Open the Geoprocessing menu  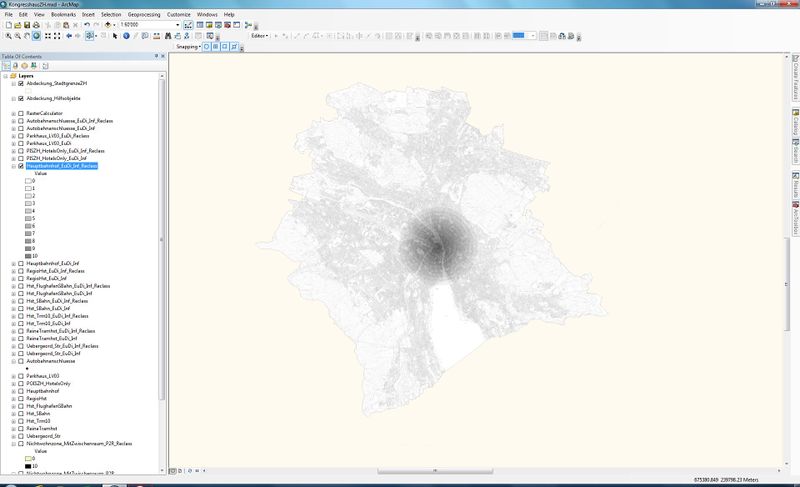[141, 15]
